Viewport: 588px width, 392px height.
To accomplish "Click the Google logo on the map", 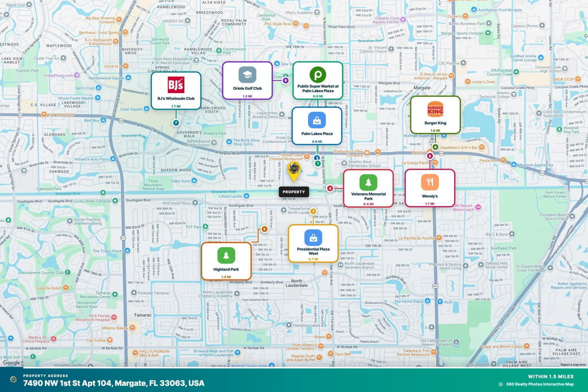I will click(x=12, y=363).
